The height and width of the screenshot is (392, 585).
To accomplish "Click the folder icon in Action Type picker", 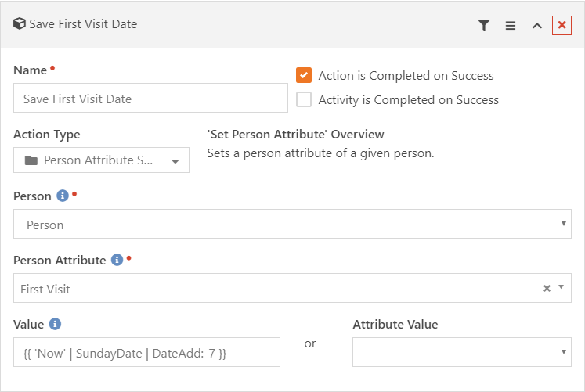I will 31,160.
